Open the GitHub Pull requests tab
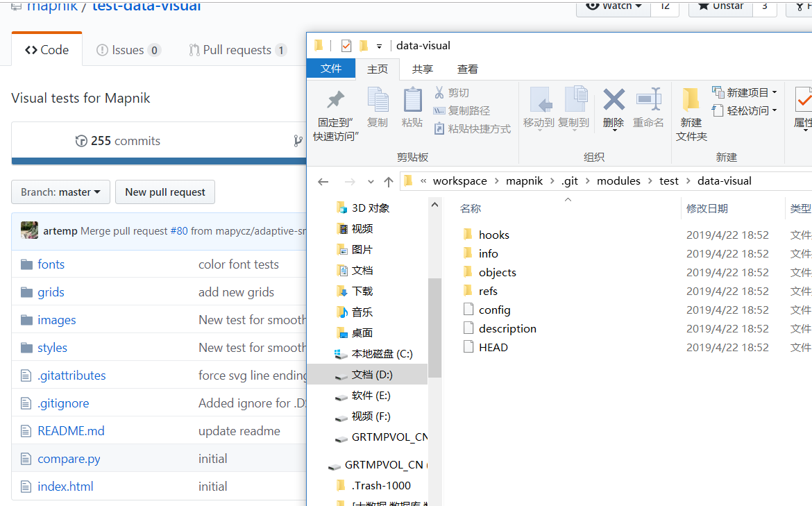The image size is (812, 506). (x=237, y=50)
